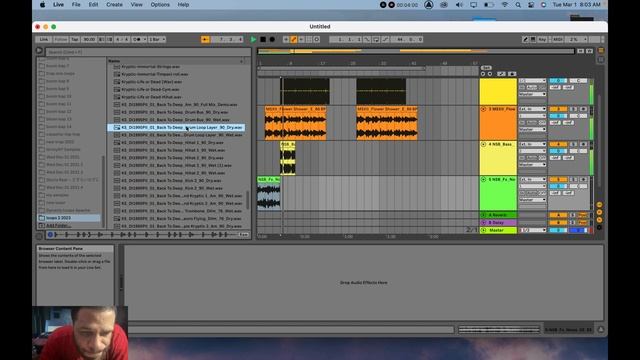This screenshot has height=360, width=640.
Task: Open the Edit menu
Action: [93, 4]
